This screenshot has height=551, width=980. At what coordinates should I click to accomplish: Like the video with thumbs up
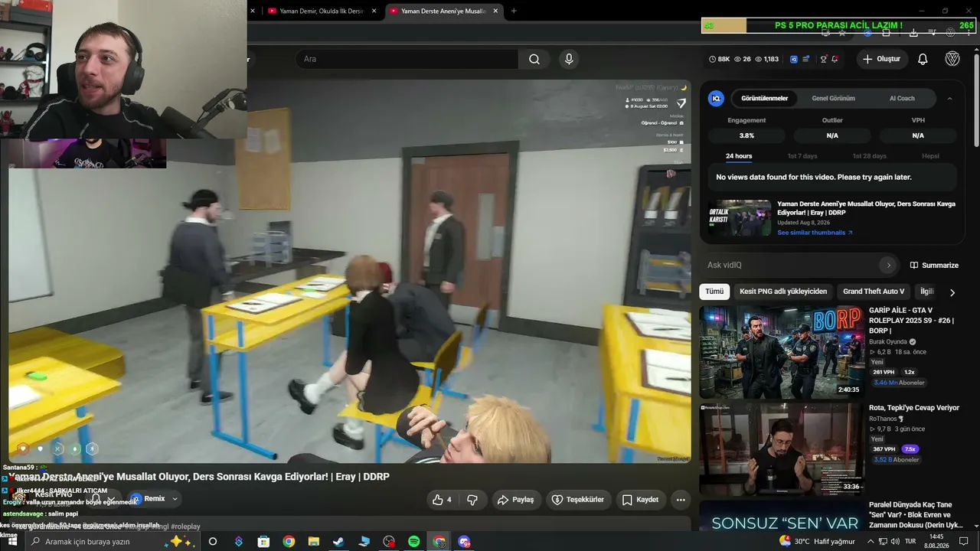(442, 500)
